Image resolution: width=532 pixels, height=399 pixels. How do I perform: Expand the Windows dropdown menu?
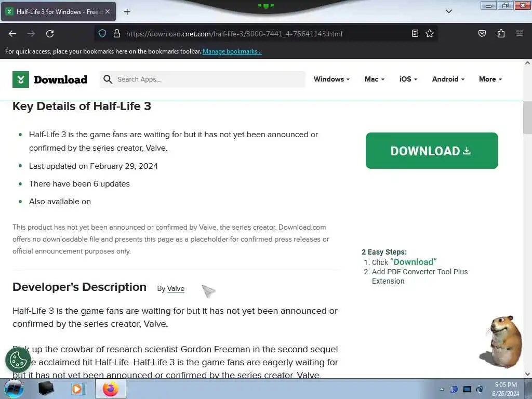(331, 79)
